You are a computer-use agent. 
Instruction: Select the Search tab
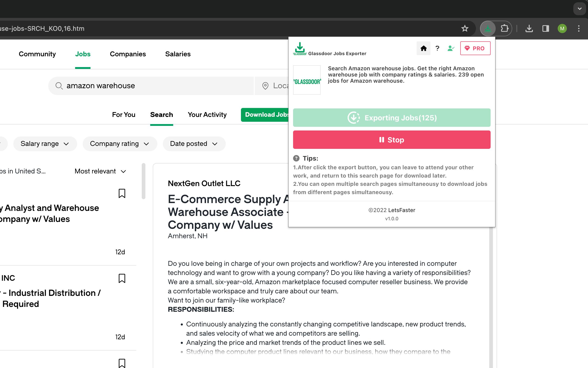pos(162,115)
